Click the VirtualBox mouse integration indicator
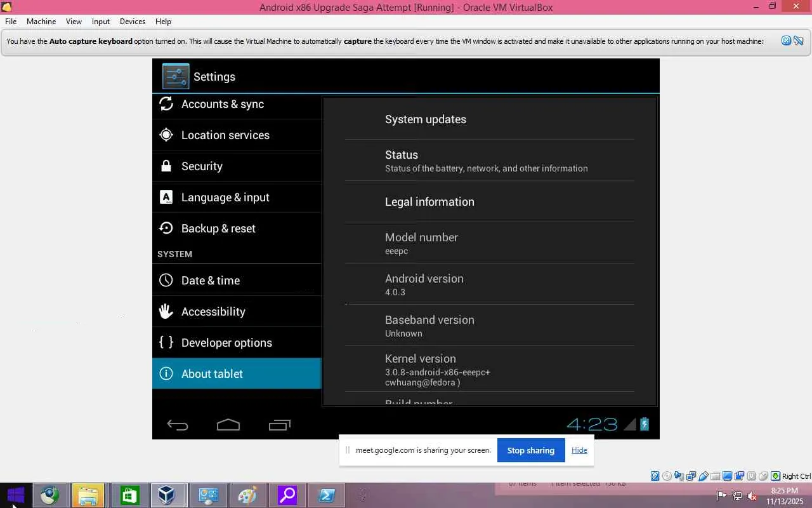The height and width of the screenshot is (508, 812). [763, 476]
